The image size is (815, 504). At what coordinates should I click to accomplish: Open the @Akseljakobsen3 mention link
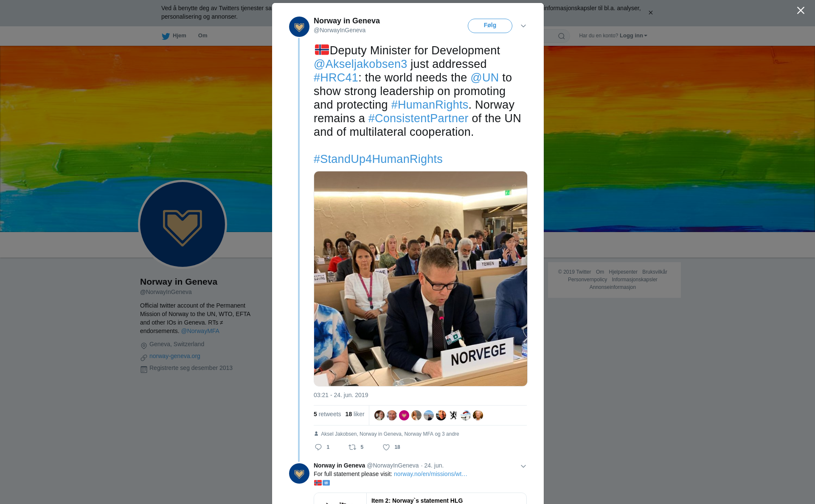coord(360,64)
